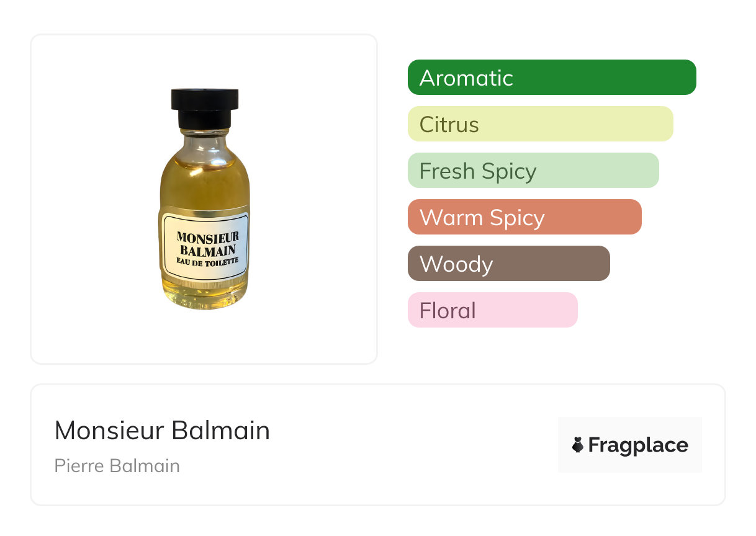Image resolution: width=756 pixels, height=536 pixels.
Task: Click the black cap of the bottle
Action: click(205, 109)
